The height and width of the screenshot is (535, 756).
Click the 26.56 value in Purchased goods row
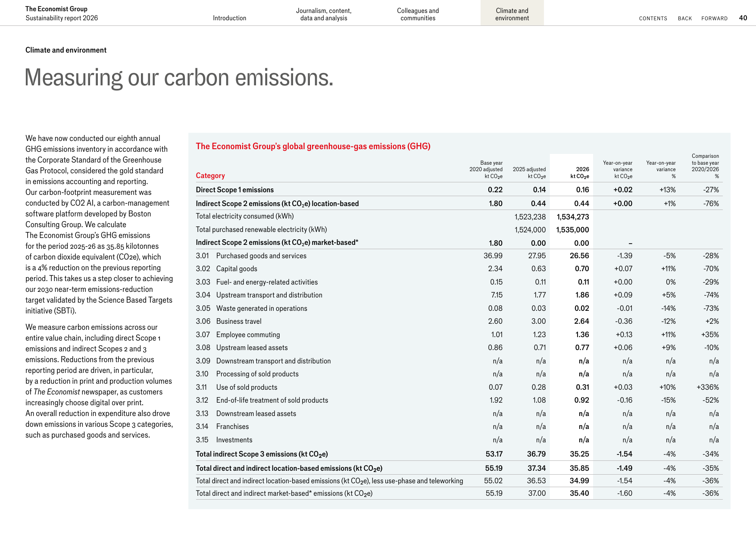(579, 256)
